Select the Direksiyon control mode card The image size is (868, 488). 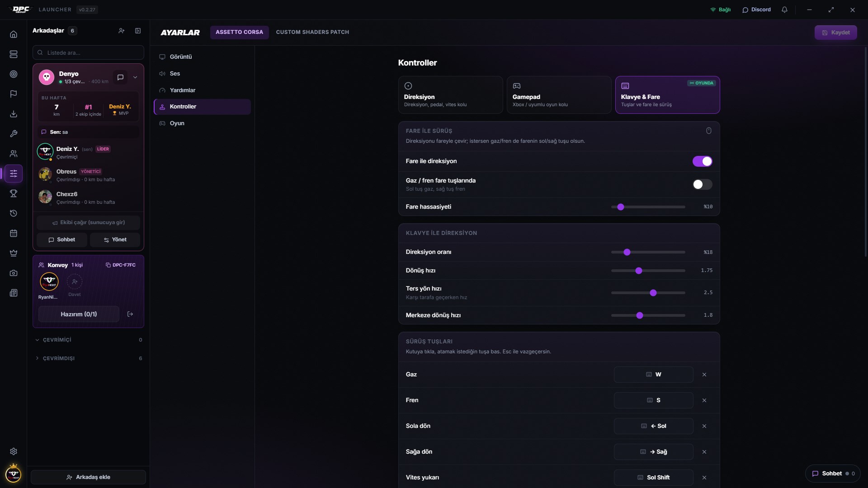tap(450, 95)
